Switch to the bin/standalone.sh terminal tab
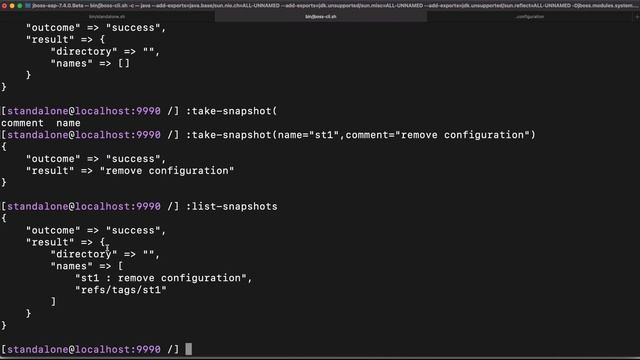The height and width of the screenshot is (360, 640). (107, 17)
